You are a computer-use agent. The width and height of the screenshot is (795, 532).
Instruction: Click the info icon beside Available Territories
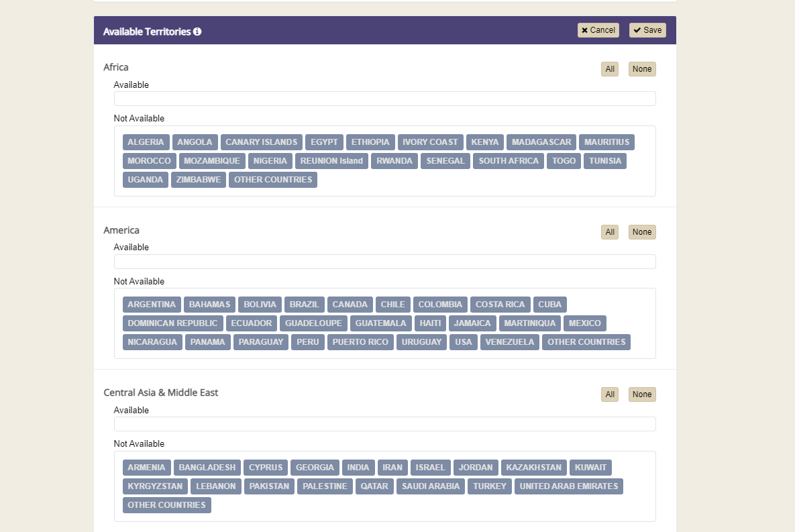(x=197, y=32)
